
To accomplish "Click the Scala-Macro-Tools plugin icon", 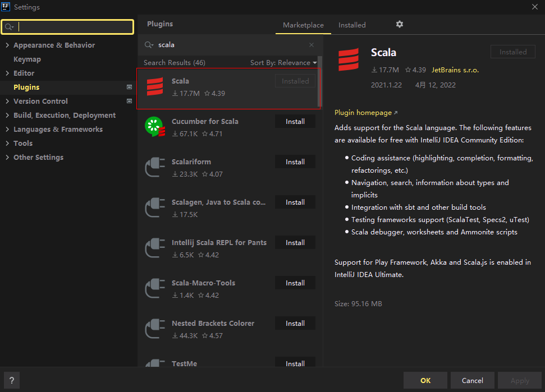I will [x=155, y=288].
